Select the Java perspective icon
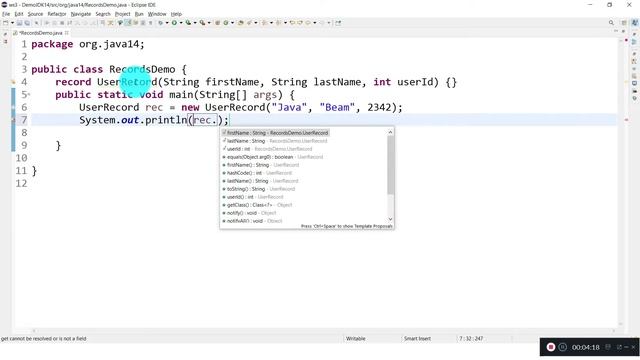 [x=634, y=23]
